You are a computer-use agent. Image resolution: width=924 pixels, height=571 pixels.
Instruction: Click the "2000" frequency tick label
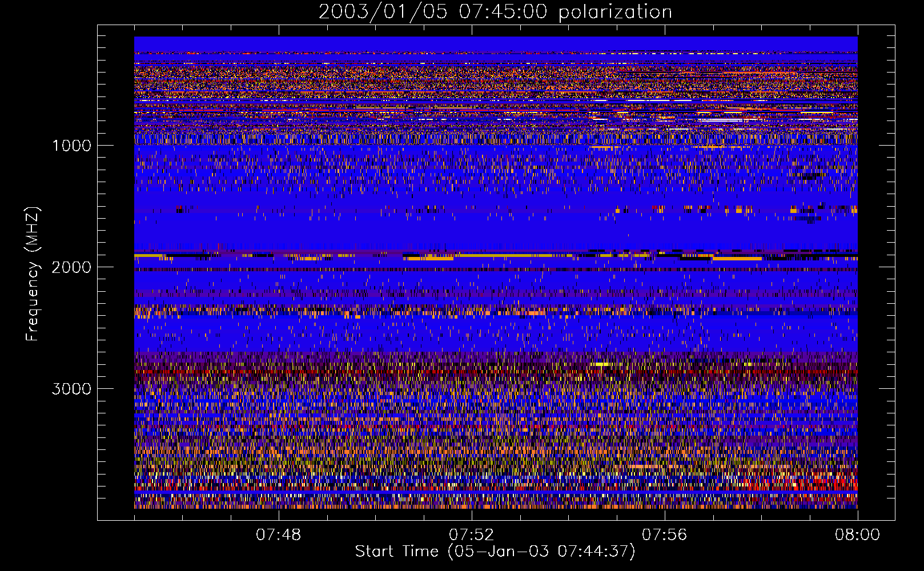coord(72,267)
